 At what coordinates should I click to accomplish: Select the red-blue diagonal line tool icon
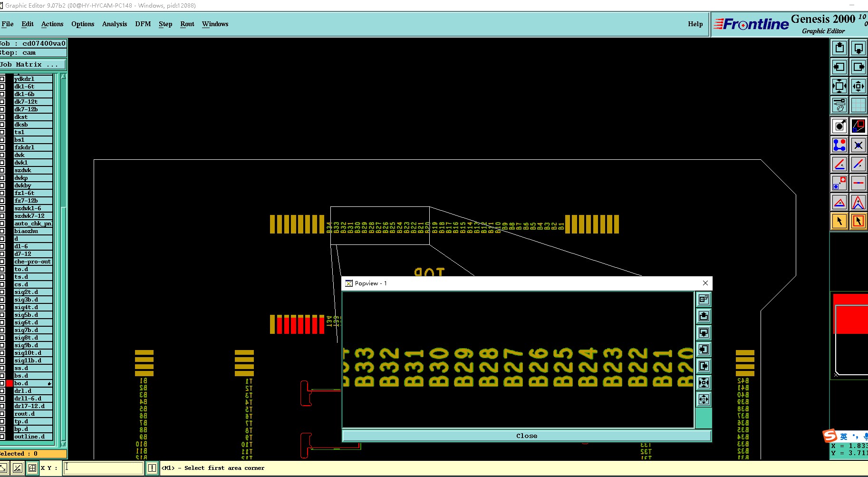coord(858,164)
